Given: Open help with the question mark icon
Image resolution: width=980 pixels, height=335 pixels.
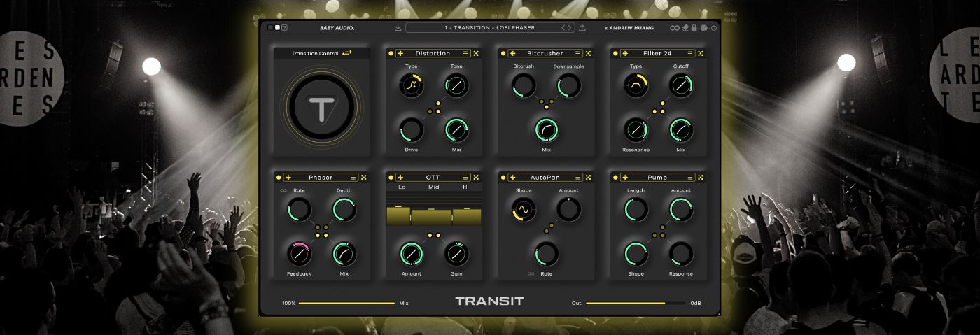Looking at the screenshot, I should click(284, 28).
